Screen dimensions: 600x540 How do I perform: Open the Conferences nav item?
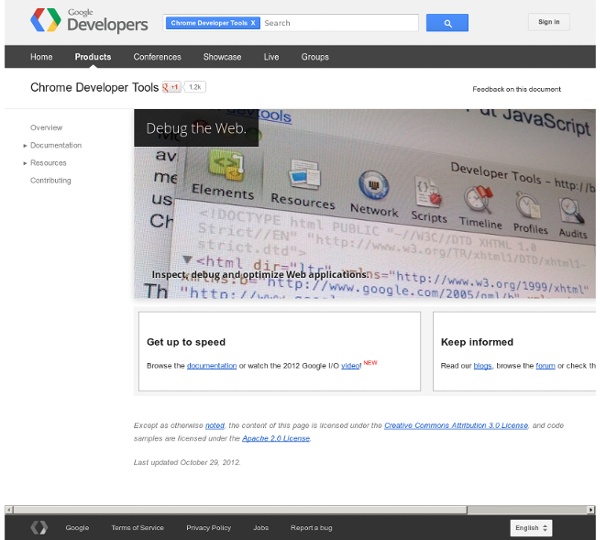[157, 57]
